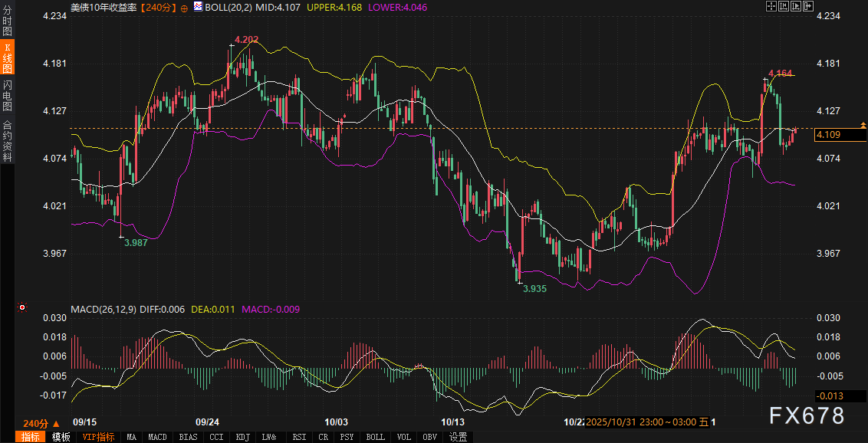The width and height of the screenshot is (868, 443).
Task: Click the orange price alert arrows at right axis
Action: tap(863, 124)
